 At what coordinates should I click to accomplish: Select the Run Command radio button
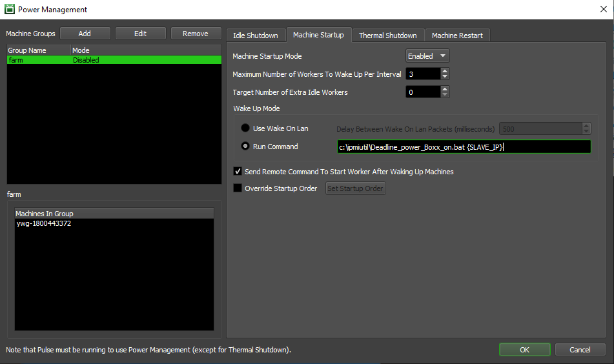click(245, 147)
